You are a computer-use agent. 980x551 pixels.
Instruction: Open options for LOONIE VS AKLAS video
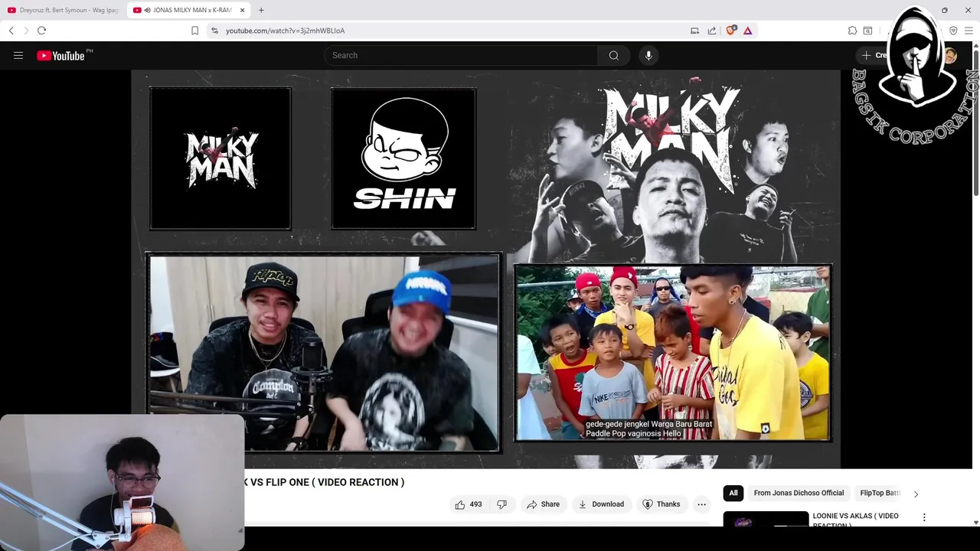924,517
